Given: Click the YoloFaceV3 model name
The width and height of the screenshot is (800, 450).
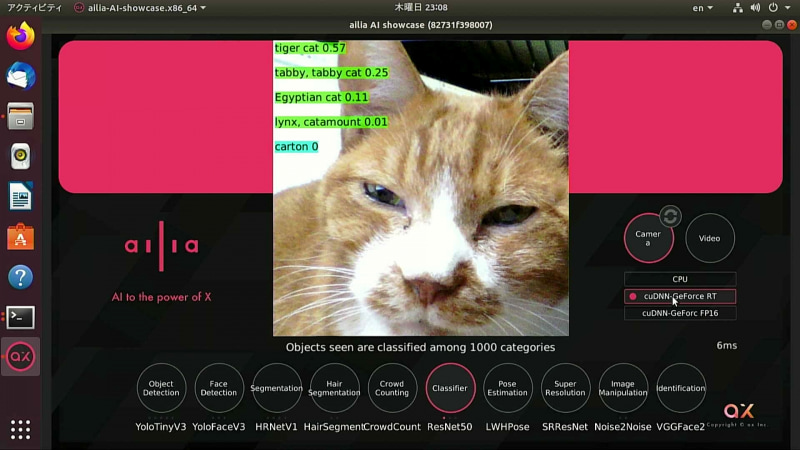Looking at the screenshot, I should pos(218,427).
